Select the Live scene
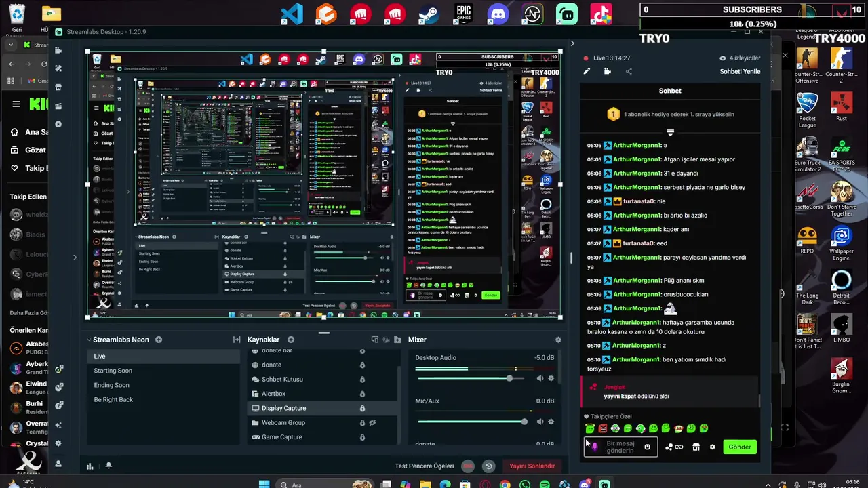The image size is (868, 488). 163,356
